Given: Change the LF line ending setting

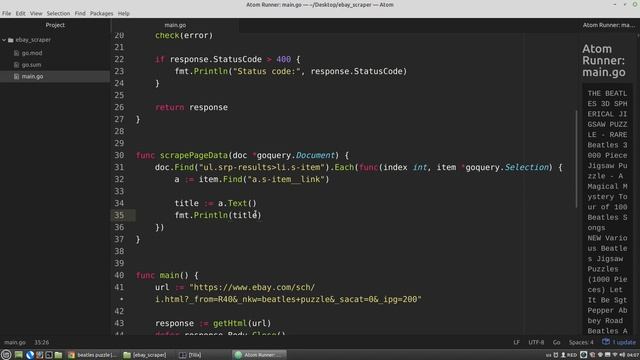Looking at the screenshot, I should click(516, 342).
